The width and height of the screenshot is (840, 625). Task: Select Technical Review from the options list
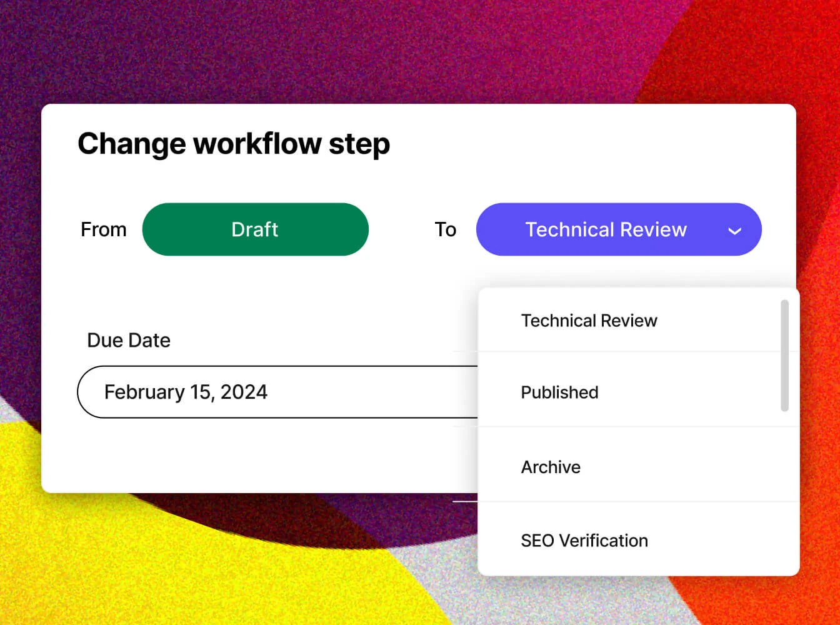(589, 321)
